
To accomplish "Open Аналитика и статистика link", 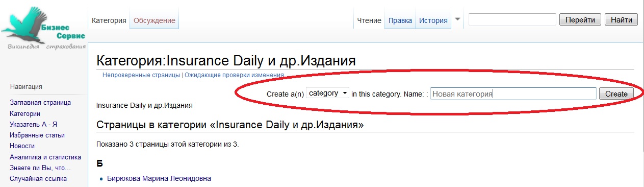I will tap(45, 157).
